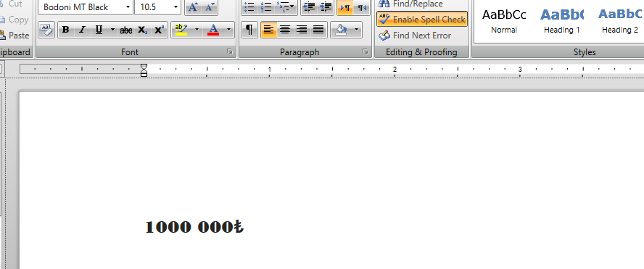Click the Shrink Font icon
The height and width of the screenshot is (269, 644).
point(210,7)
